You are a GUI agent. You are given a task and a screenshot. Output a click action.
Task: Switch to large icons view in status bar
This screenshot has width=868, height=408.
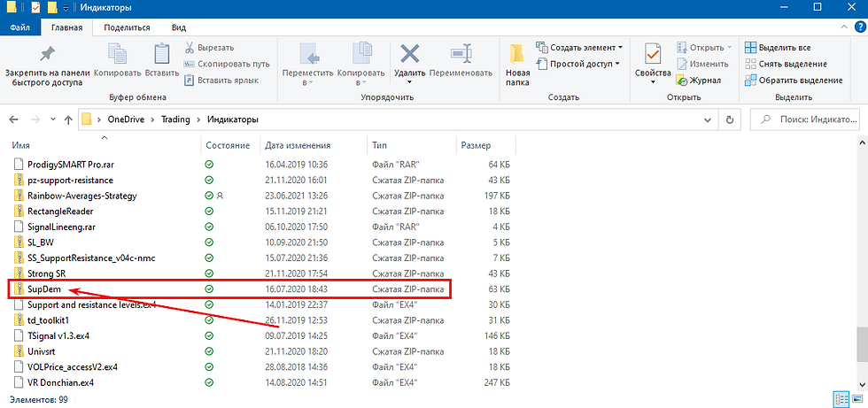856,399
